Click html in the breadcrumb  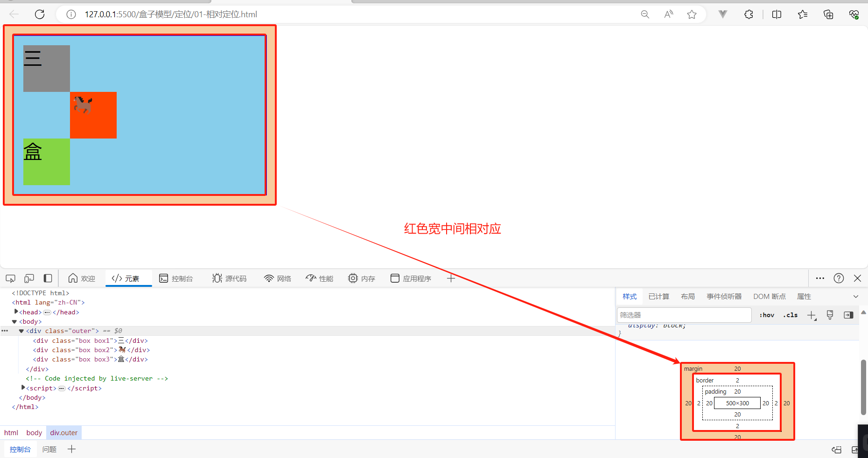(x=11, y=433)
